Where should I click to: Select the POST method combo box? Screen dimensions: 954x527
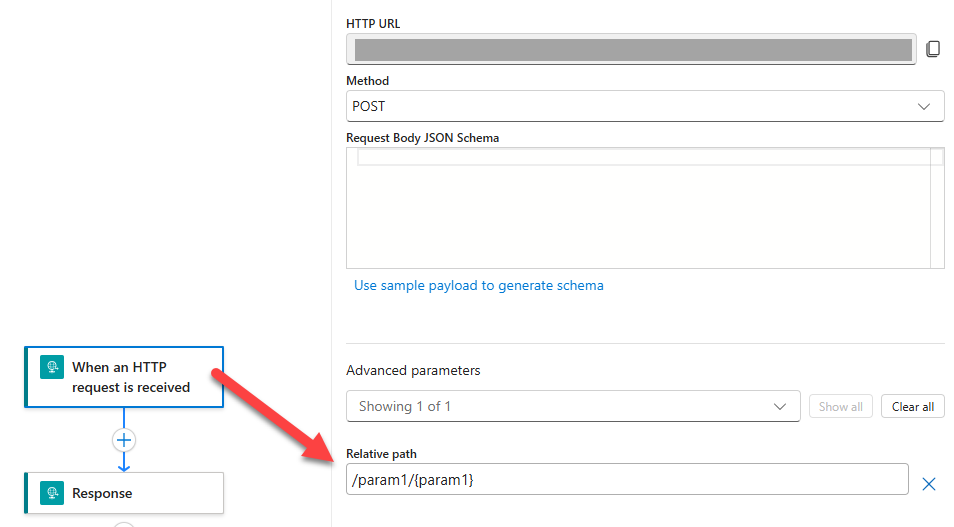[630, 106]
